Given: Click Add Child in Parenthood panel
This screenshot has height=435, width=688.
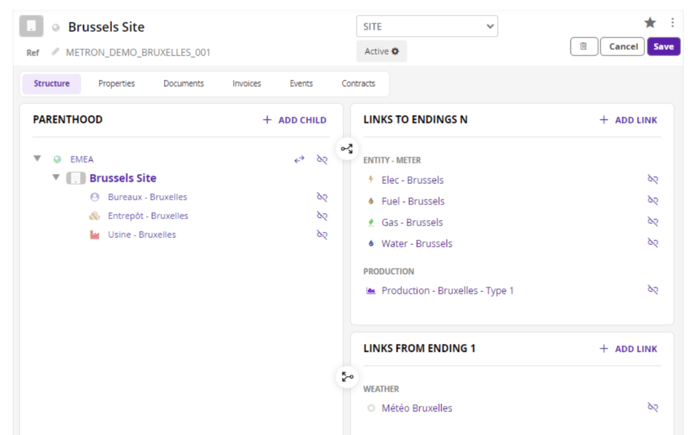Looking at the screenshot, I should 295,120.
